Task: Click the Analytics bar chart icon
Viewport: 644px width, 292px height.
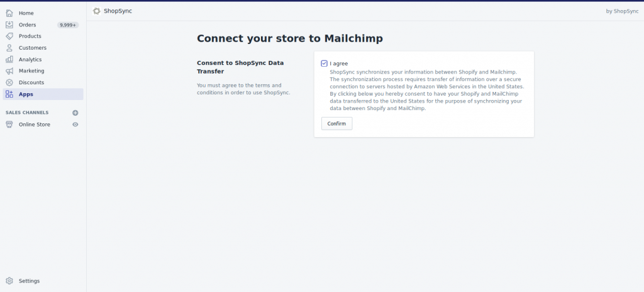Action: click(9, 59)
